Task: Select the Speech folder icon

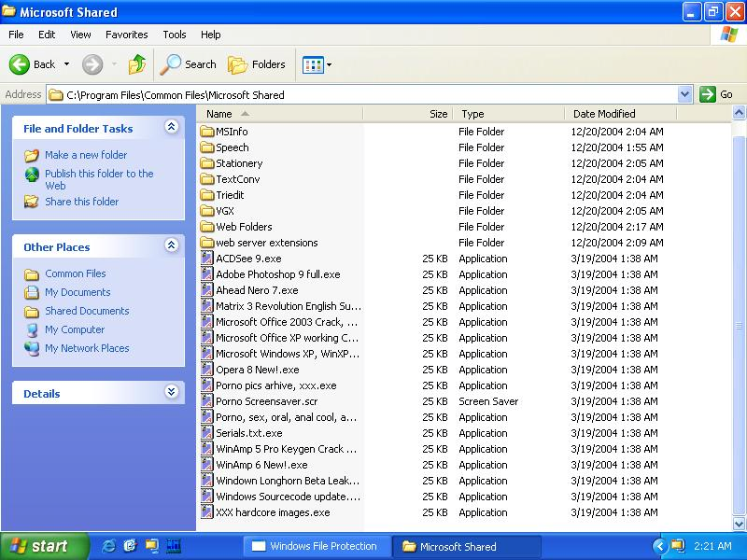Action: [207, 147]
